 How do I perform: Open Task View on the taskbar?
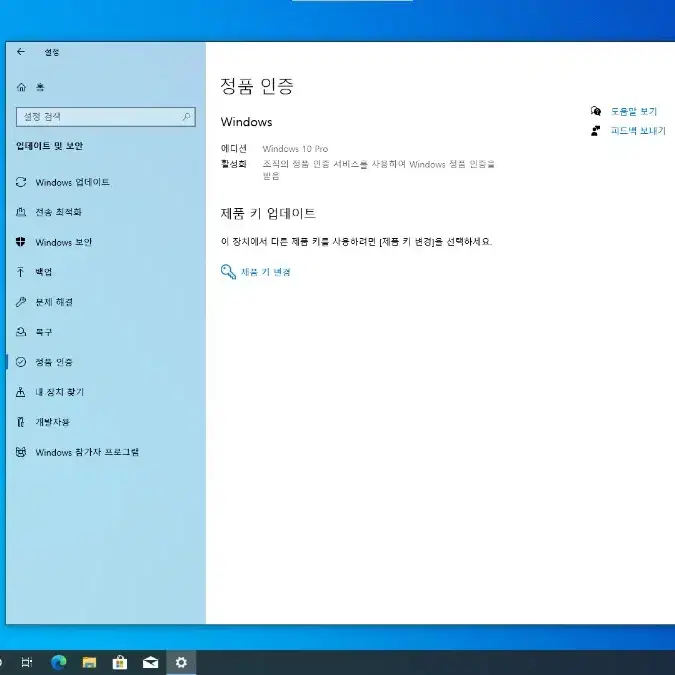pos(27,662)
